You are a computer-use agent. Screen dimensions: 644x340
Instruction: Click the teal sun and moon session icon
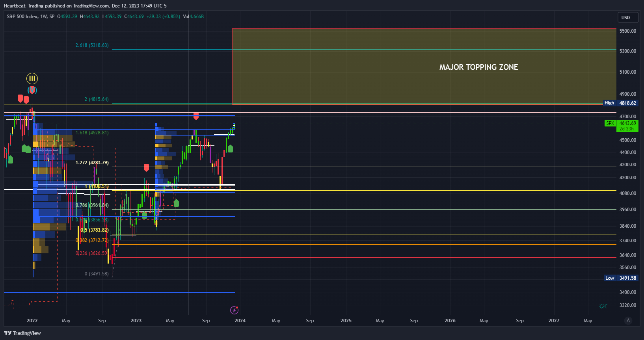(603, 306)
